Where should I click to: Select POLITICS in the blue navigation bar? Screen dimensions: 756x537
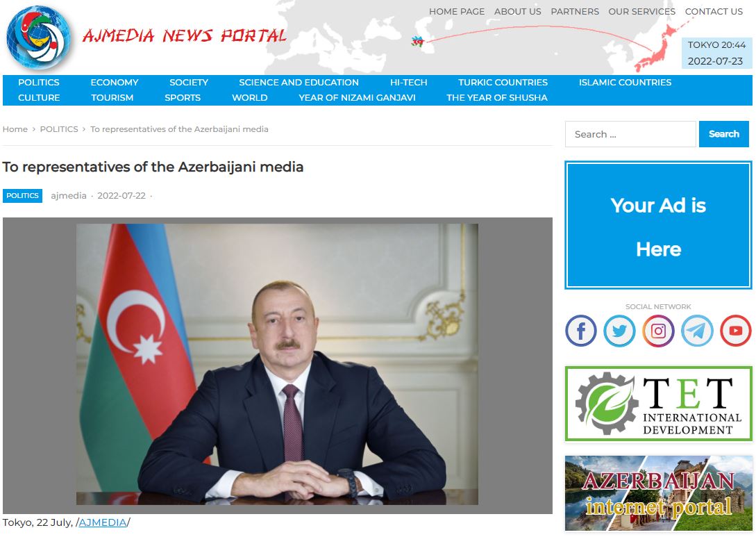[39, 83]
